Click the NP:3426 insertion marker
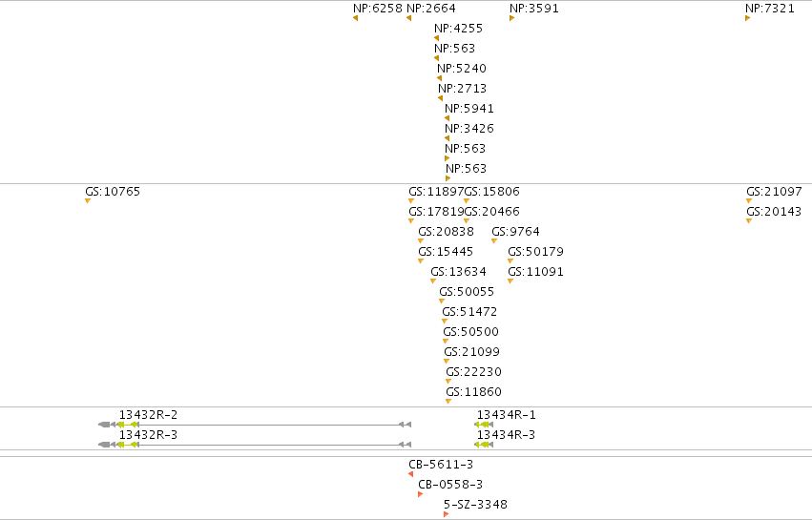The height and width of the screenshot is (520, 812). point(447,138)
